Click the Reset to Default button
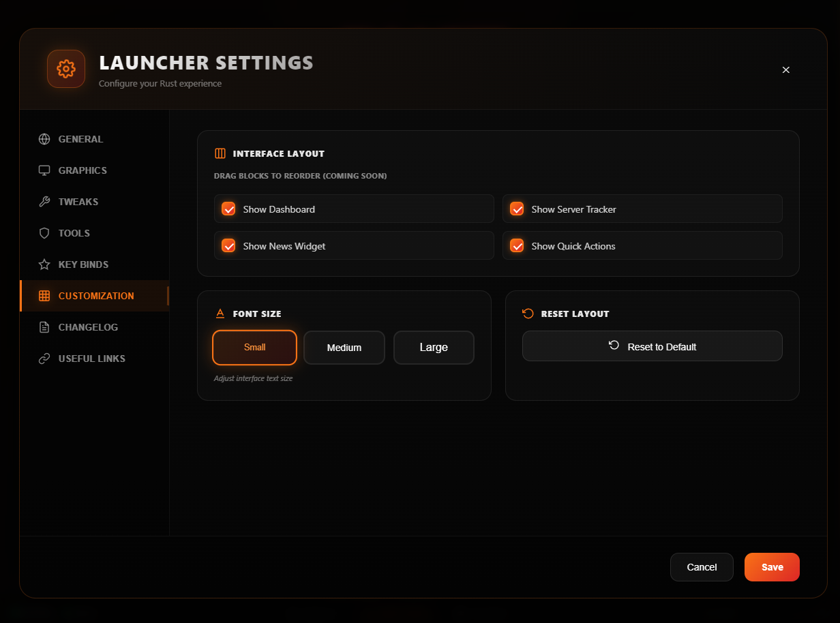The width and height of the screenshot is (840, 623). [x=652, y=346]
